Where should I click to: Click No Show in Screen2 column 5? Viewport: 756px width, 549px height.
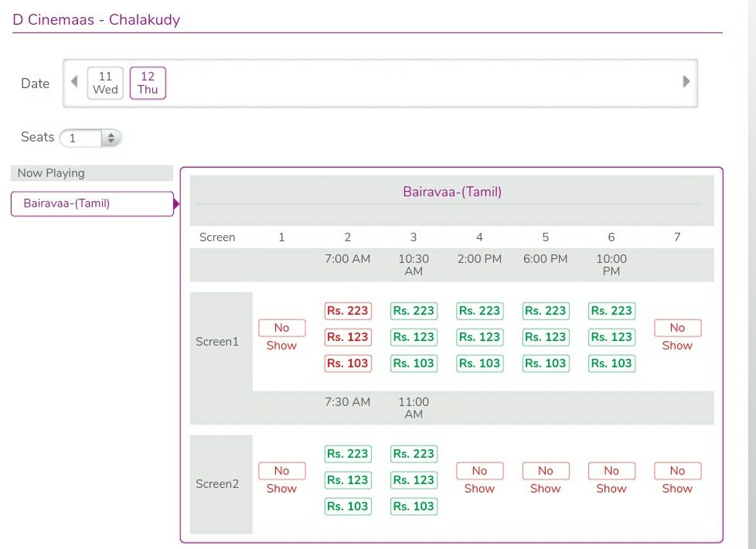point(546,479)
